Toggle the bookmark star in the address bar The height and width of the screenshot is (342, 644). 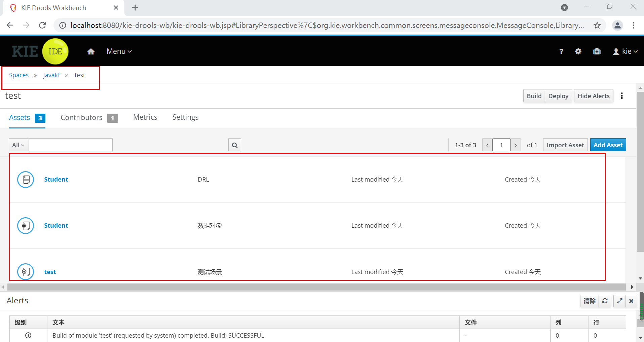(597, 25)
